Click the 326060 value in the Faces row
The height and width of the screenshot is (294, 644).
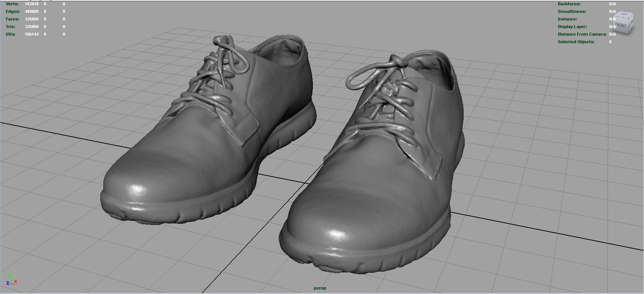[32, 19]
